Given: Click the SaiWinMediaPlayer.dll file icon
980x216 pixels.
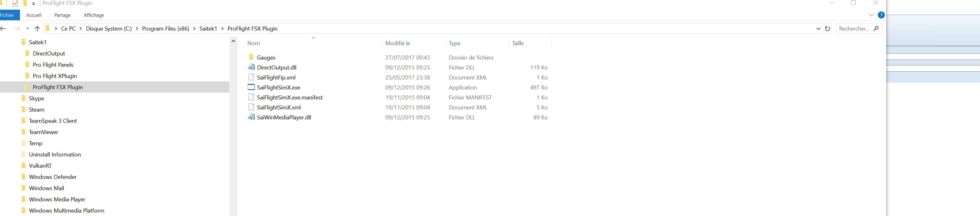Looking at the screenshot, I should [x=251, y=117].
